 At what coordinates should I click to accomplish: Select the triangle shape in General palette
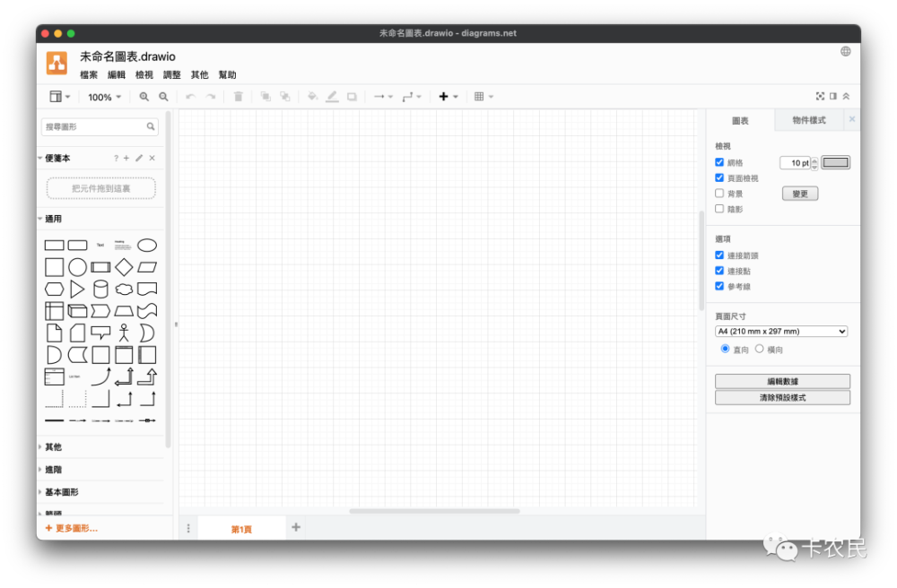tap(77, 290)
